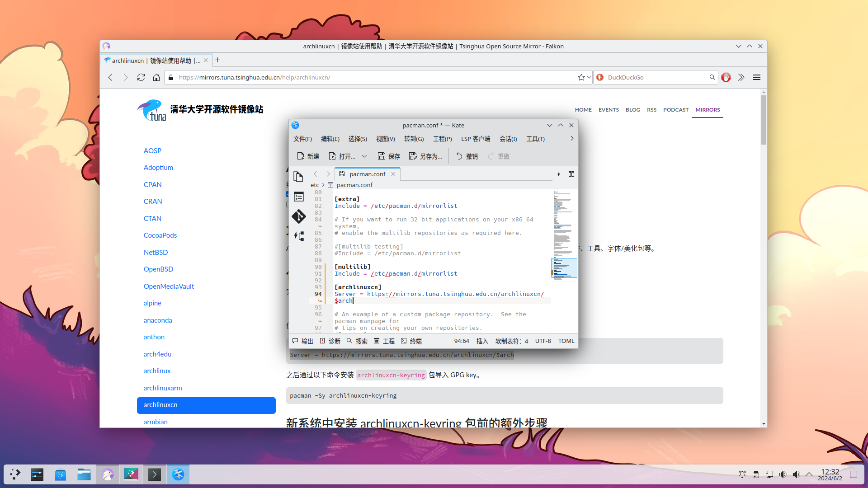Image resolution: width=868 pixels, height=488 pixels.
Task: Click Falkon's reload page icon
Action: point(141,77)
